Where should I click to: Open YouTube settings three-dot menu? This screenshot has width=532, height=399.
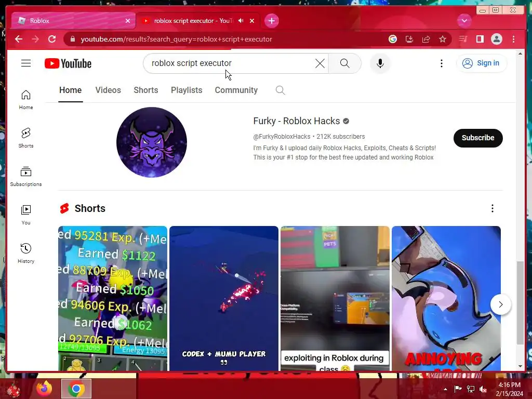pyautogui.click(x=442, y=63)
